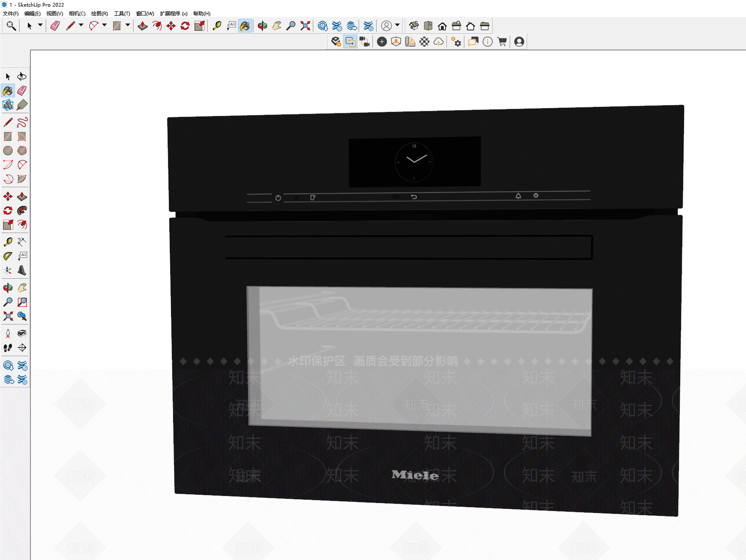Select the Dimension tool

(22, 242)
